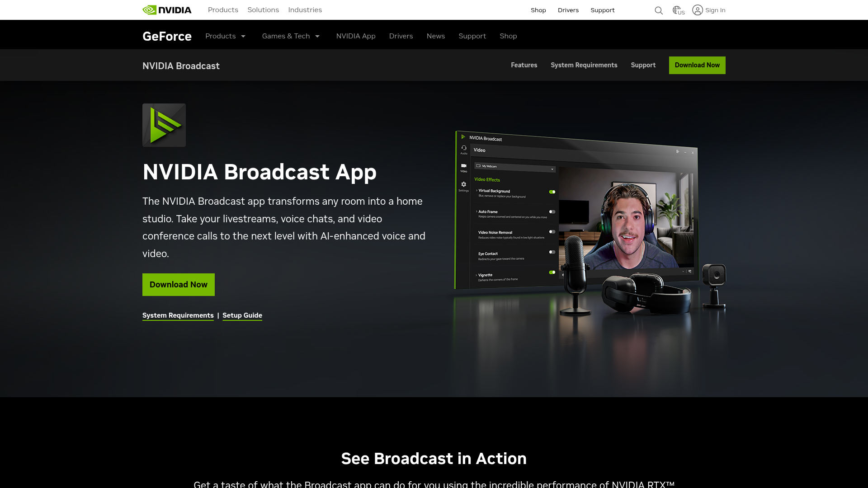Click the US region globe icon
868x488 pixels.
tap(677, 10)
